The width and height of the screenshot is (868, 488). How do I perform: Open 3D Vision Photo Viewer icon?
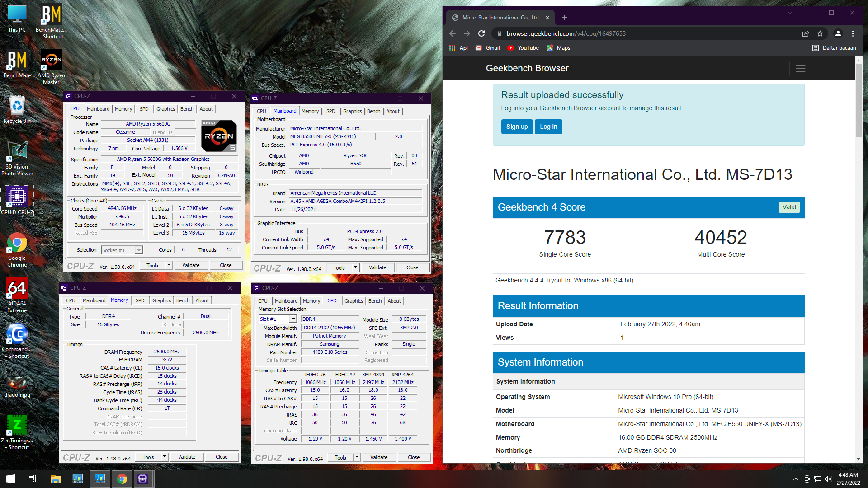[17, 158]
